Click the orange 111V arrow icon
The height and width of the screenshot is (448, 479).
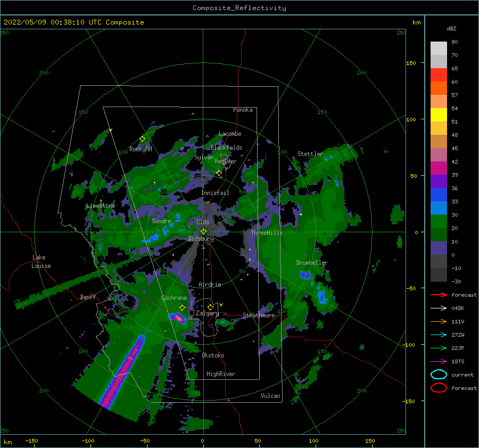439,321
